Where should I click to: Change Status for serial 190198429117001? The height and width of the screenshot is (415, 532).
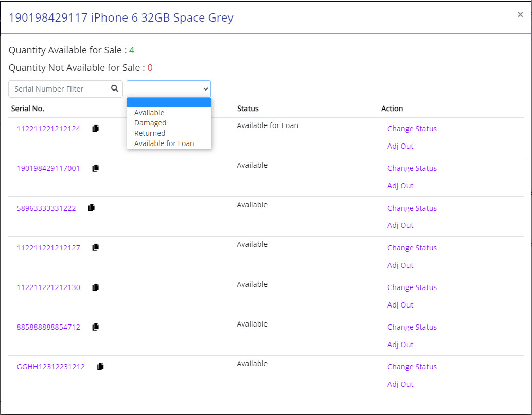pos(412,168)
